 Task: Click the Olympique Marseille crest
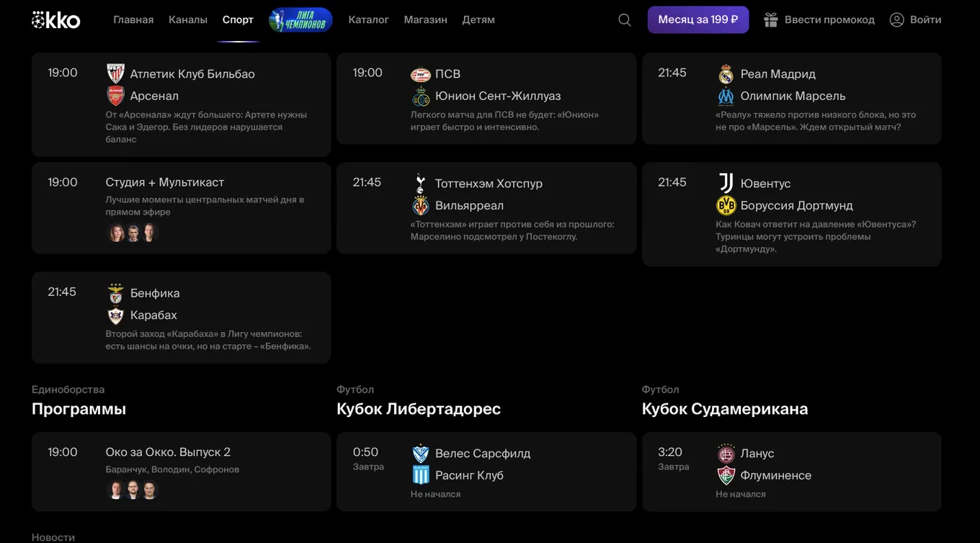point(726,96)
